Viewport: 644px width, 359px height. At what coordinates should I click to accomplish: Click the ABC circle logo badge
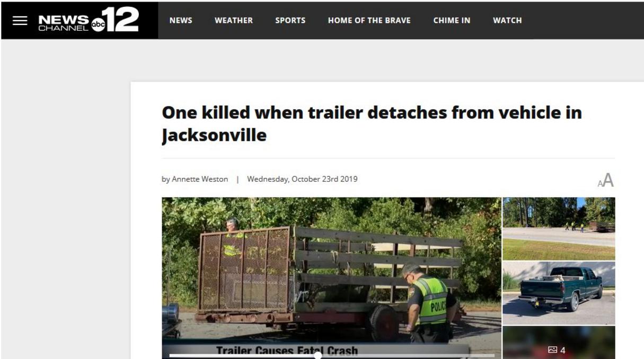tap(99, 24)
